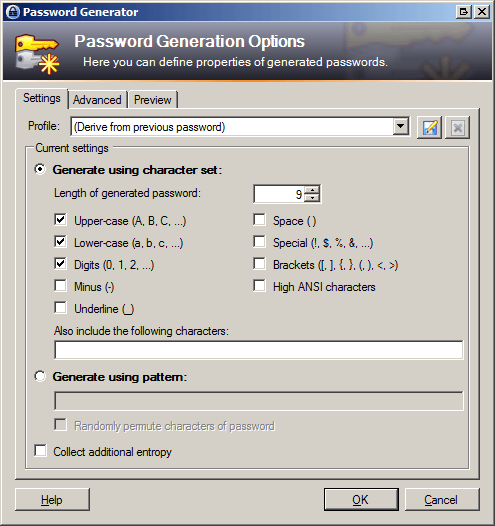Viewport: 495px width, 526px height.
Task: Open the Preview tab
Action: [x=153, y=100]
